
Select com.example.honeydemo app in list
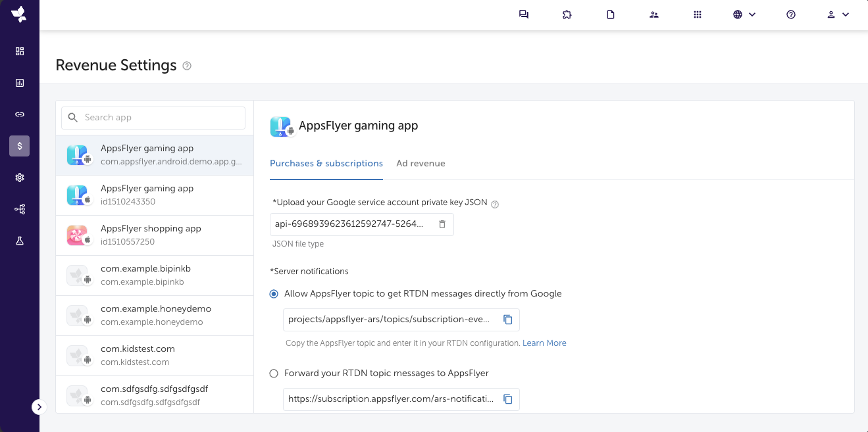[155, 316]
